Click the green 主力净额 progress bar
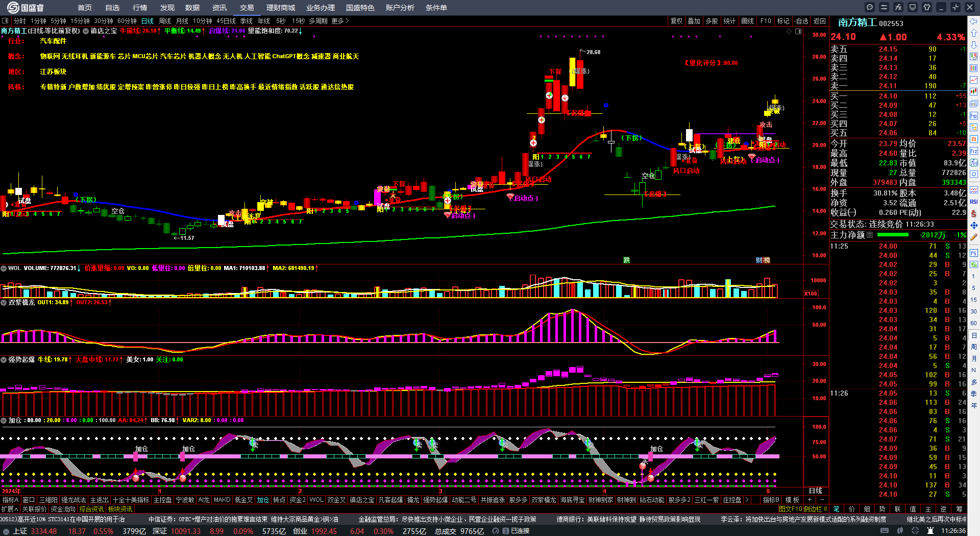This screenshot has height=536, width=980. [x=892, y=235]
